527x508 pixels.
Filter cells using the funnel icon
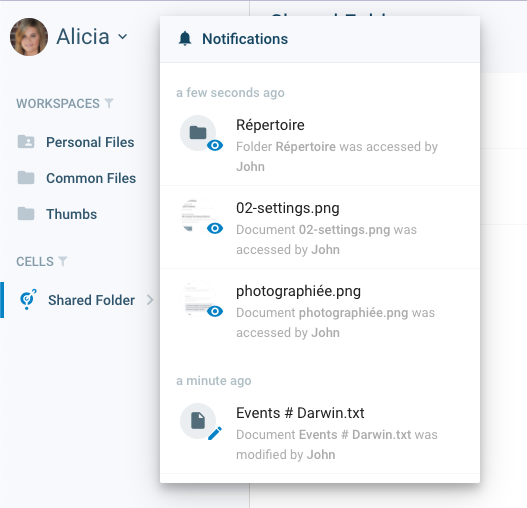click(x=63, y=261)
